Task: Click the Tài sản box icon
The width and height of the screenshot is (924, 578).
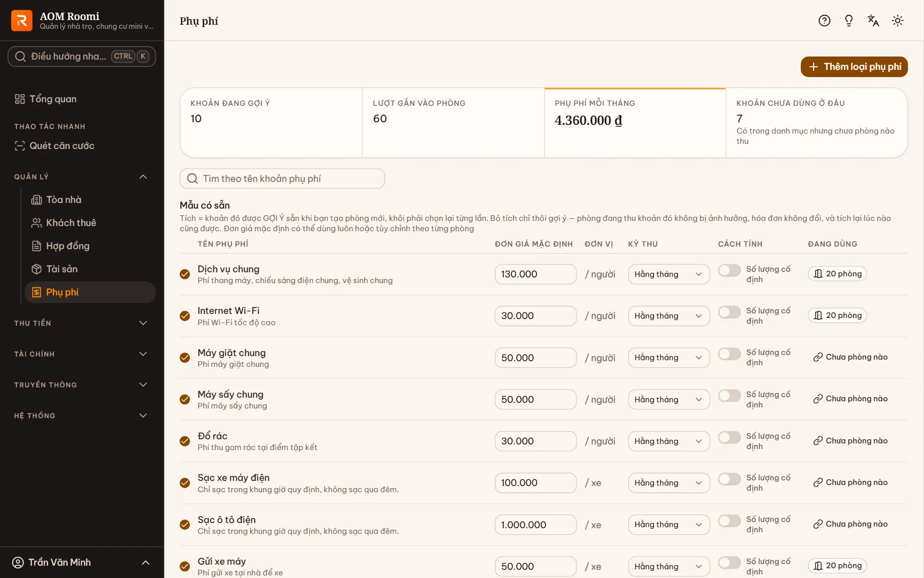Action: coord(36,269)
